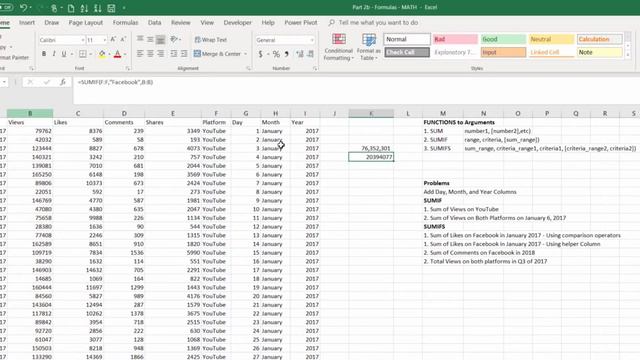Toggle Center horizontal alignment
Screen dimensions: 640x360
pos(150,53)
